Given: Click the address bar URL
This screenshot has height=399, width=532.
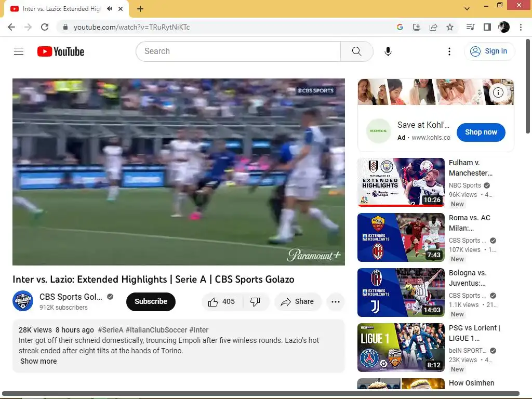Looking at the screenshot, I should [x=131, y=27].
